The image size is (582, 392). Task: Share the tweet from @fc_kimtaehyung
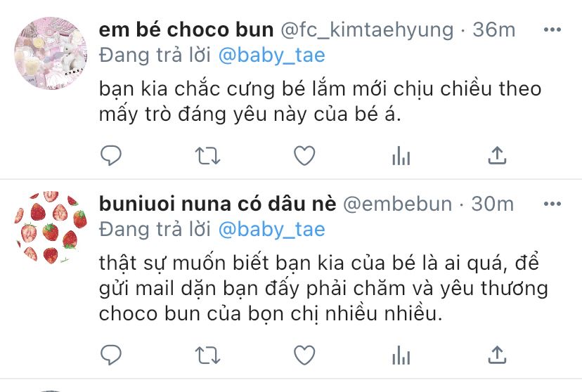point(497,155)
